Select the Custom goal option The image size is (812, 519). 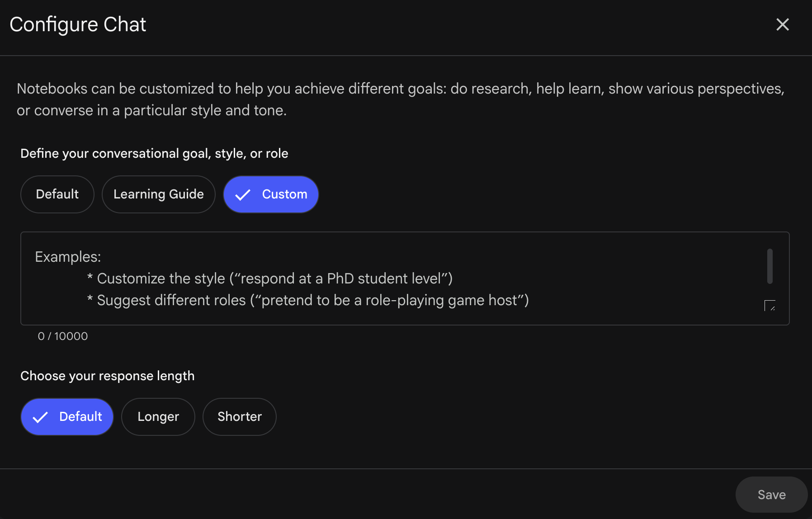click(x=270, y=194)
